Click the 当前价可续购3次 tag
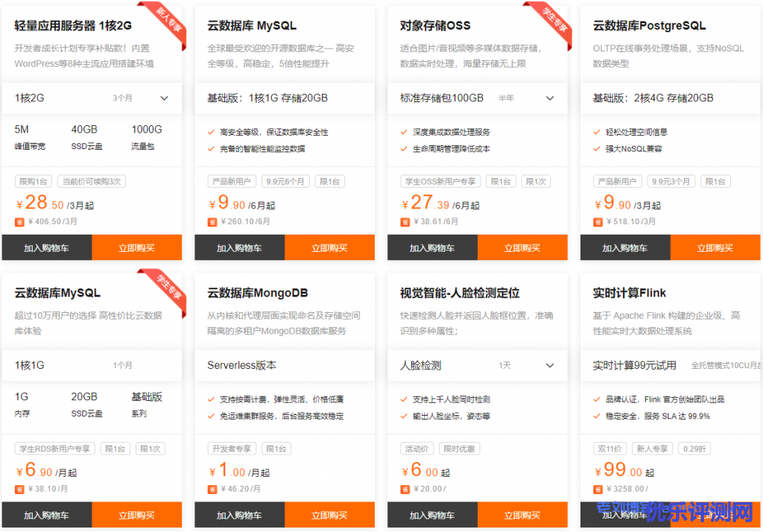Screen dimensions: 763x532 [x=92, y=181]
